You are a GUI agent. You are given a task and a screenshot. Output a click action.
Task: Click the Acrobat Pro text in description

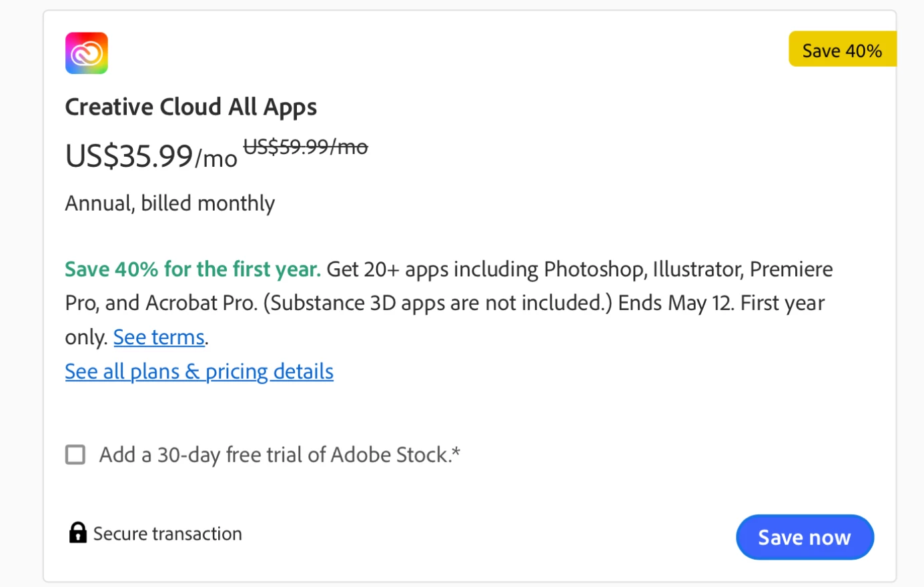click(201, 304)
